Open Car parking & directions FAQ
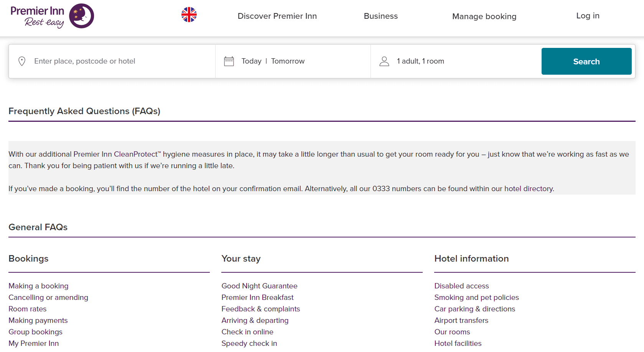This screenshot has height=352, width=644. point(475,309)
